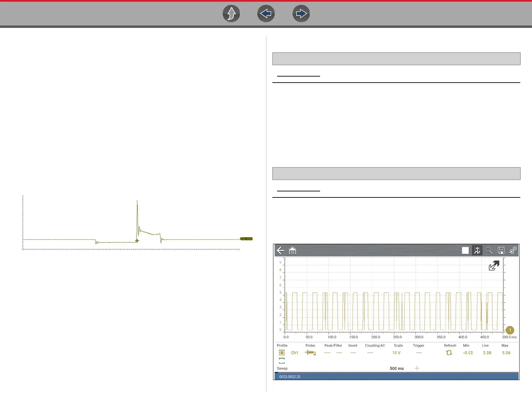The width and height of the screenshot is (532, 411).
Task: Click the cross cursor on left waveform
Action: (137, 241)
